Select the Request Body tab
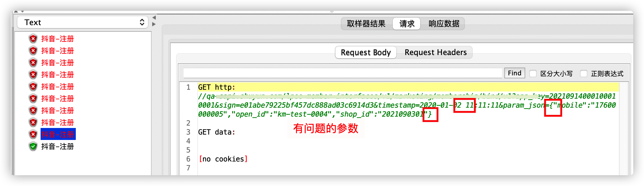 [x=366, y=52]
